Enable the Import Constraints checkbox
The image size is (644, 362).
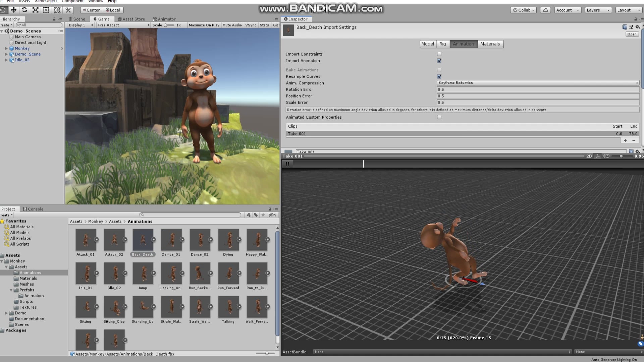click(x=439, y=54)
